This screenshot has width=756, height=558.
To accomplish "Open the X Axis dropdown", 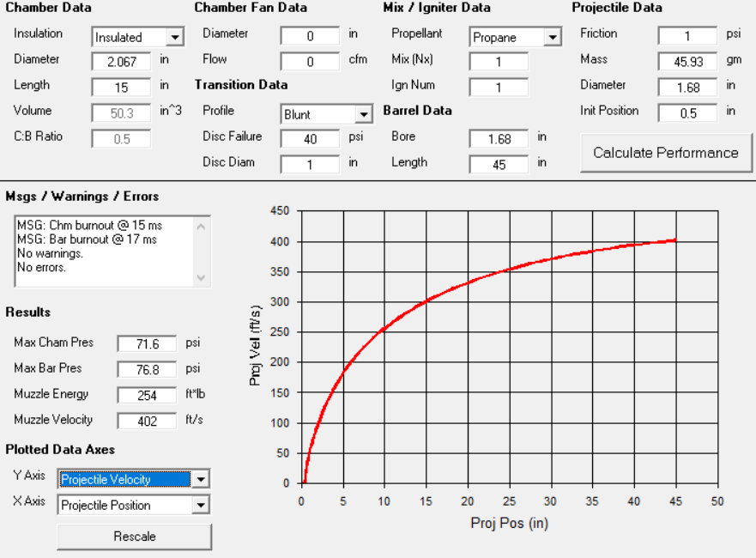I will 201,505.
